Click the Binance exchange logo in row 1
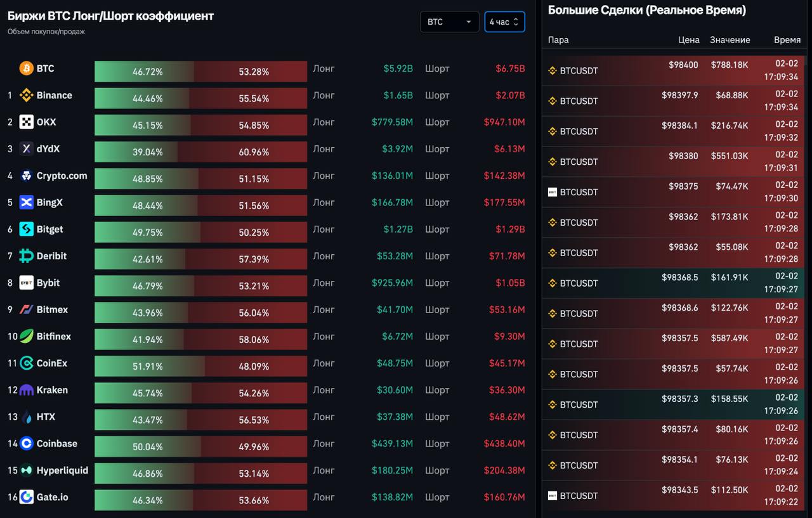Viewport: 812px width, 518px height. 26,95
